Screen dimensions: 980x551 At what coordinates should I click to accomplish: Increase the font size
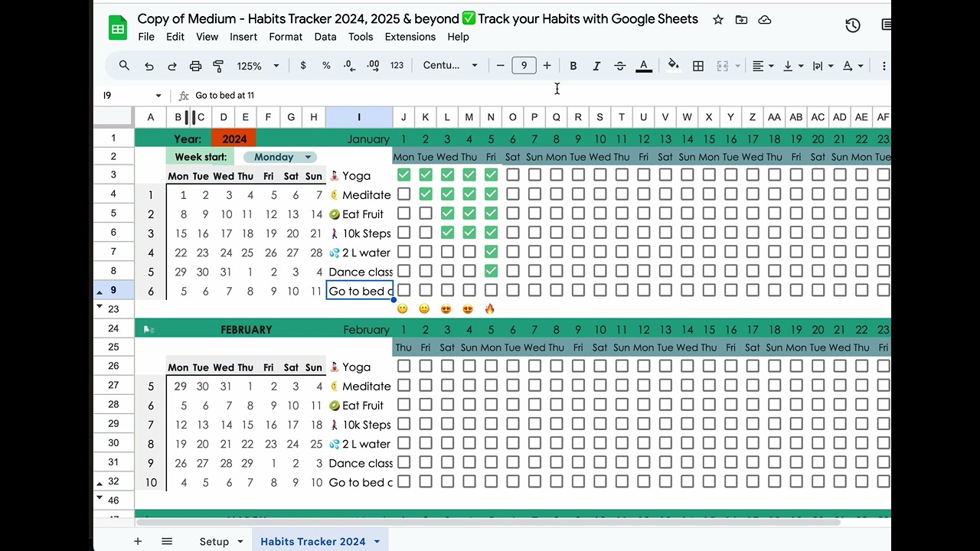point(547,66)
